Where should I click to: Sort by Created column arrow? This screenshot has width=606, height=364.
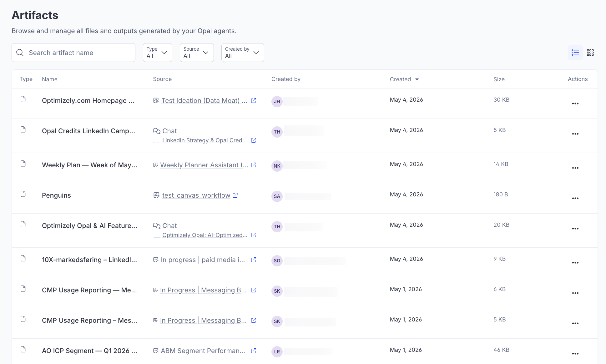coord(417,79)
